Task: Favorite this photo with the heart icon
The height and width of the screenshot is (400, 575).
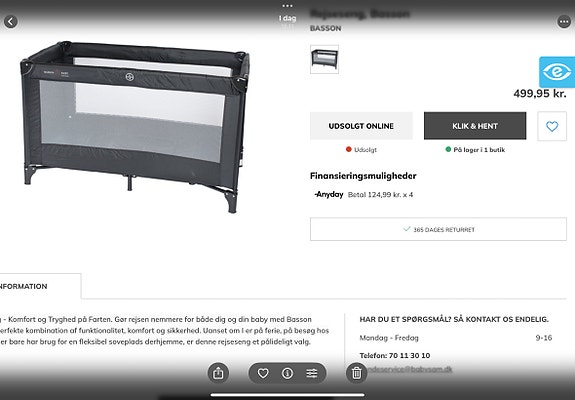Action: point(263,373)
